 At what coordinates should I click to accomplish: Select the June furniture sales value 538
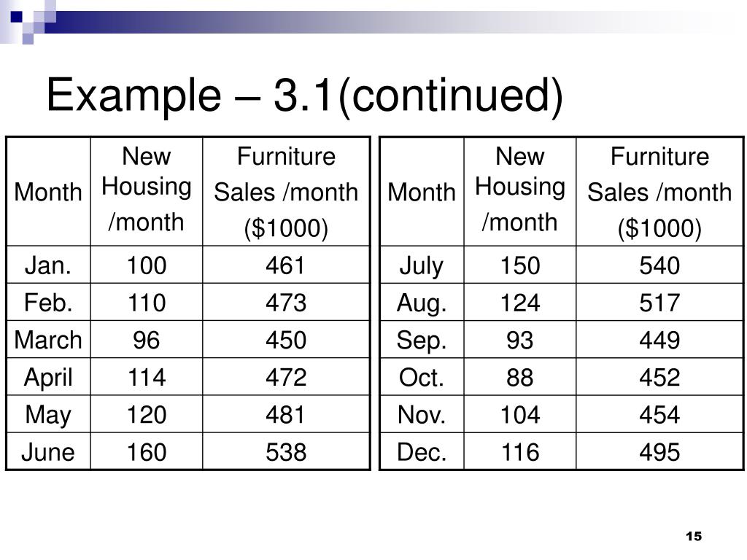point(286,452)
